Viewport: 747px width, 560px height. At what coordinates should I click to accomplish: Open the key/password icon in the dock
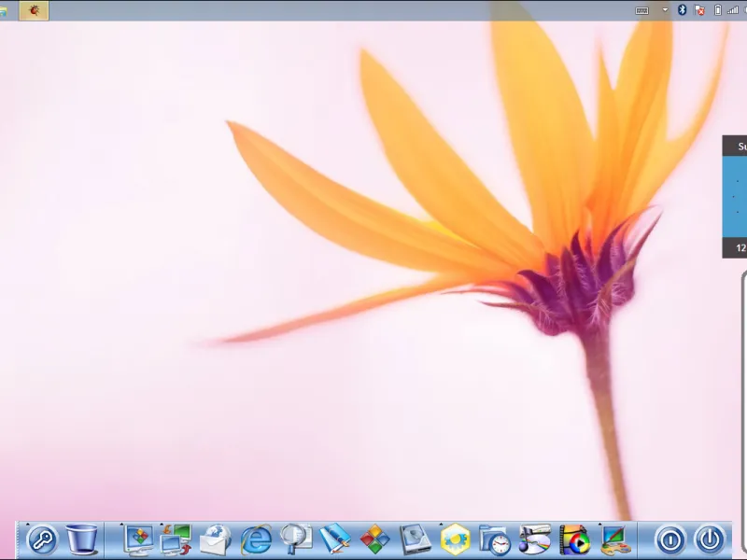point(42,540)
